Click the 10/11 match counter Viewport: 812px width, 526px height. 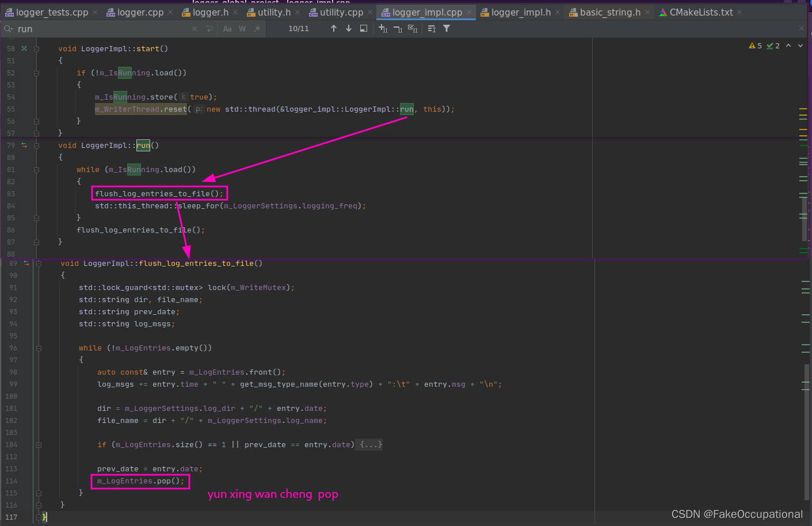pos(298,28)
